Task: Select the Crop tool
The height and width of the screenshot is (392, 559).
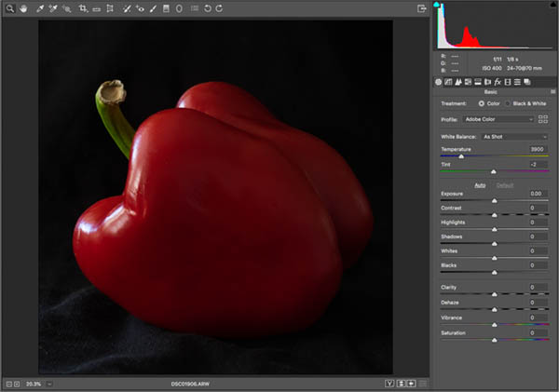Action: click(x=83, y=8)
